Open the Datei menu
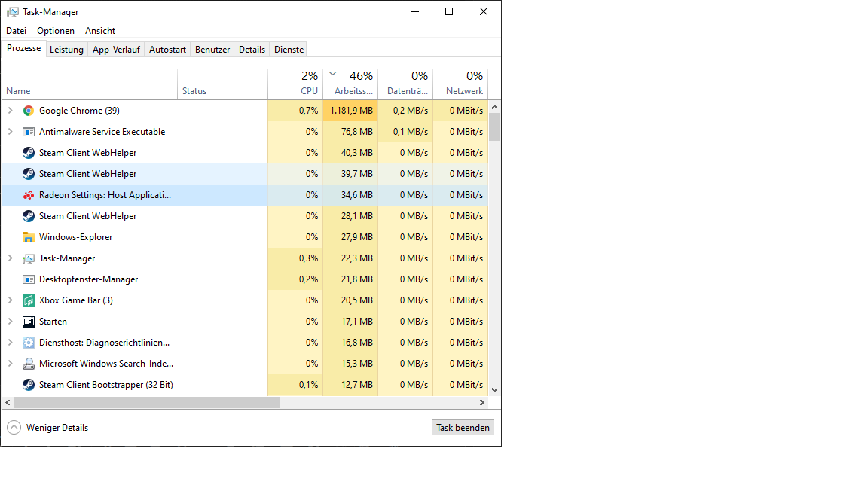868x488 pixels. 16,30
